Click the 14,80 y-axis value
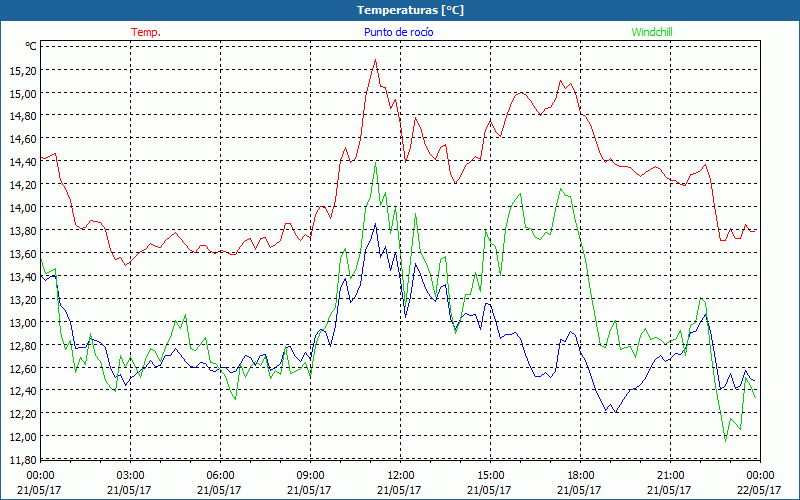The height and width of the screenshot is (500, 800). click(x=23, y=116)
